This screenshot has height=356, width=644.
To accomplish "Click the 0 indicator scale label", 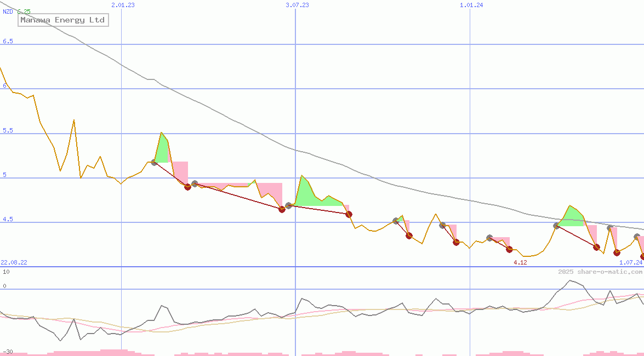I will coord(4,286).
